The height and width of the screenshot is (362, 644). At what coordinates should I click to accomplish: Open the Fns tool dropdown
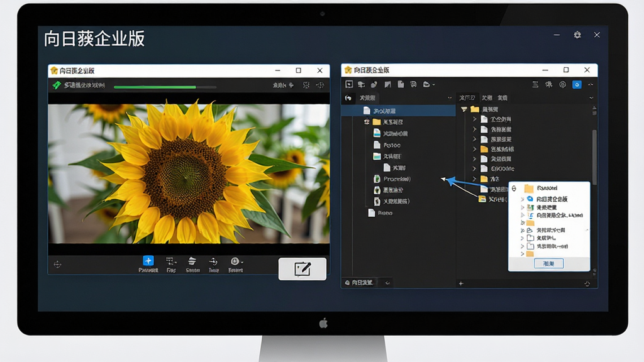point(171,265)
